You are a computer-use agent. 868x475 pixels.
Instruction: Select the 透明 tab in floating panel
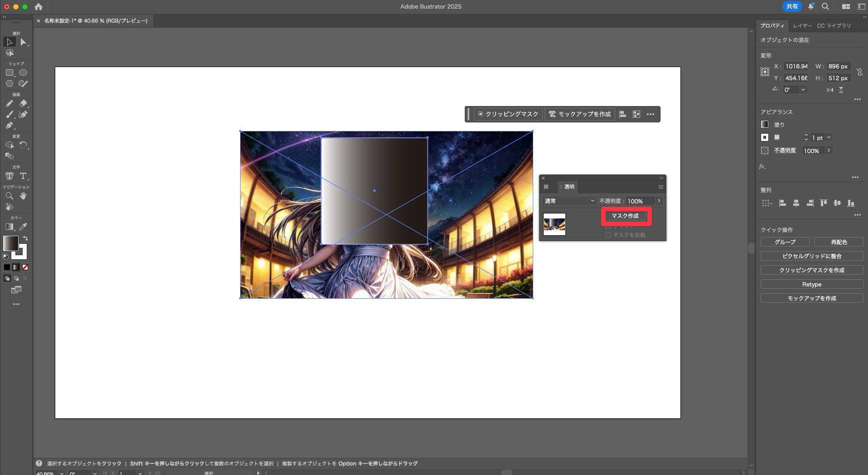pyautogui.click(x=567, y=187)
